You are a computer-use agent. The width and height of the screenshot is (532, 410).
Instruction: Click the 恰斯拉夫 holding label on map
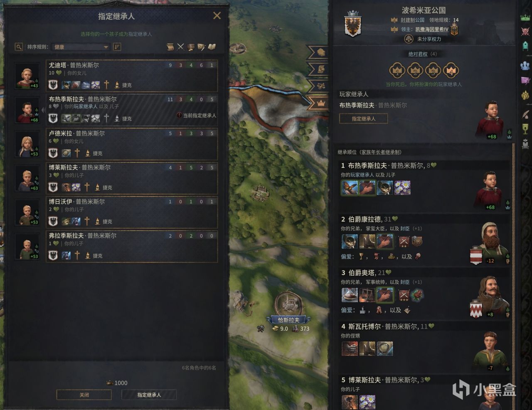click(288, 320)
